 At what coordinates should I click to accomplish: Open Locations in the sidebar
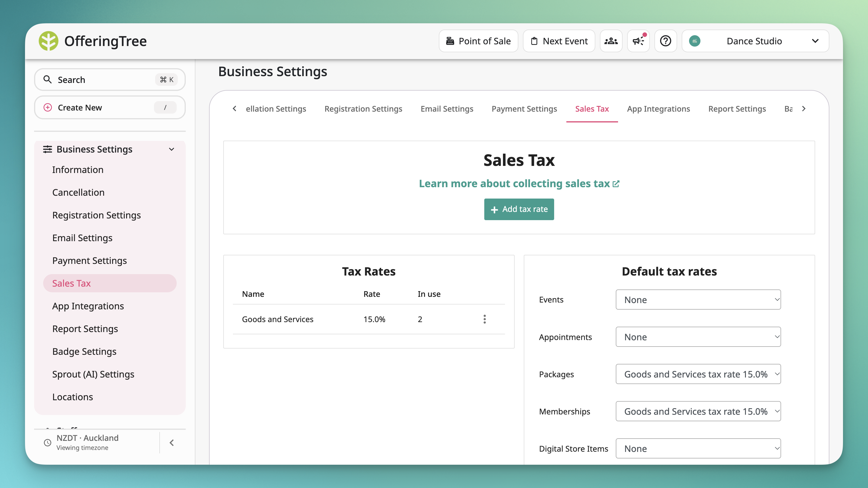(x=72, y=397)
